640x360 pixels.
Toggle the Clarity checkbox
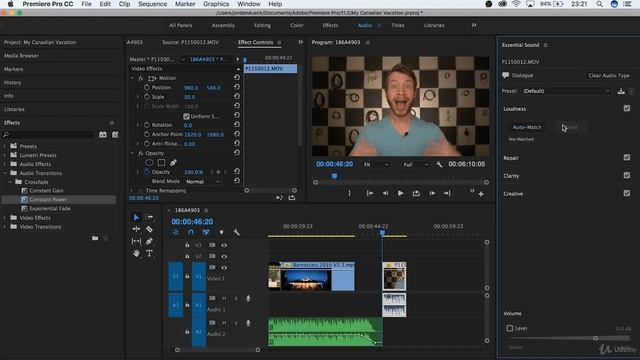tap(627, 176)
